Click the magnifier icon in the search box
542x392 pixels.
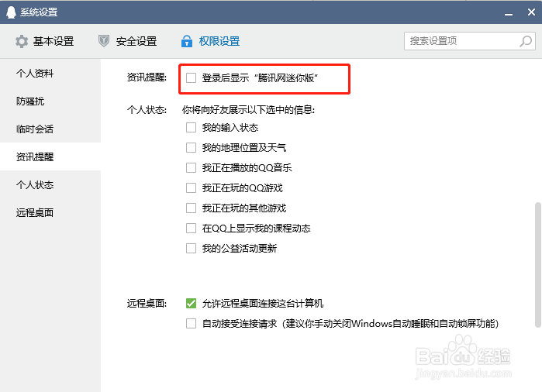(526, 41)
